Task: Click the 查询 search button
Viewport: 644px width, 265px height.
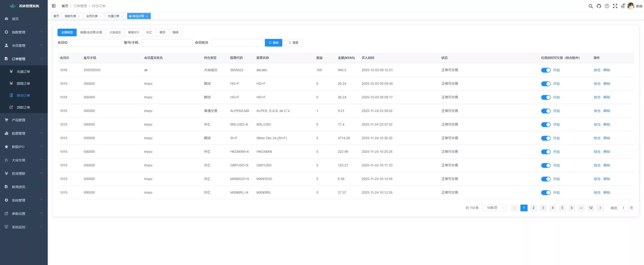Action: (x=273, y=43)
